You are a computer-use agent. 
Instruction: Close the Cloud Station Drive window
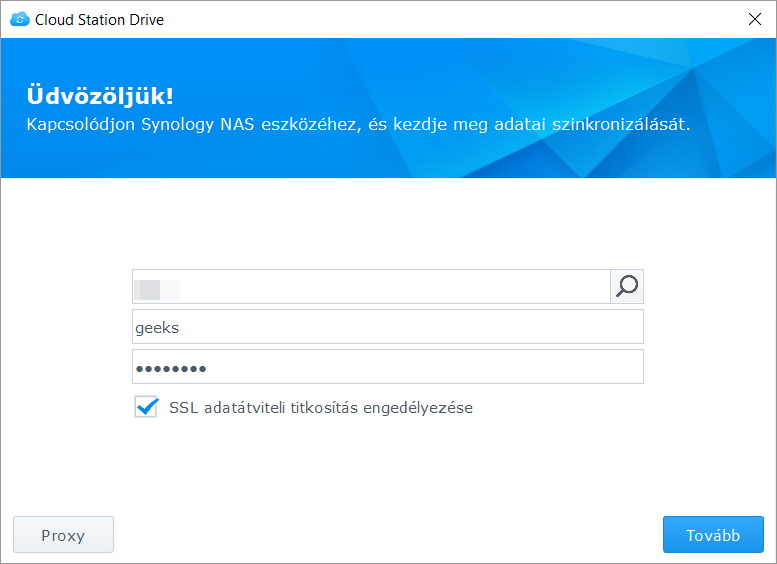tap(754, 19)
